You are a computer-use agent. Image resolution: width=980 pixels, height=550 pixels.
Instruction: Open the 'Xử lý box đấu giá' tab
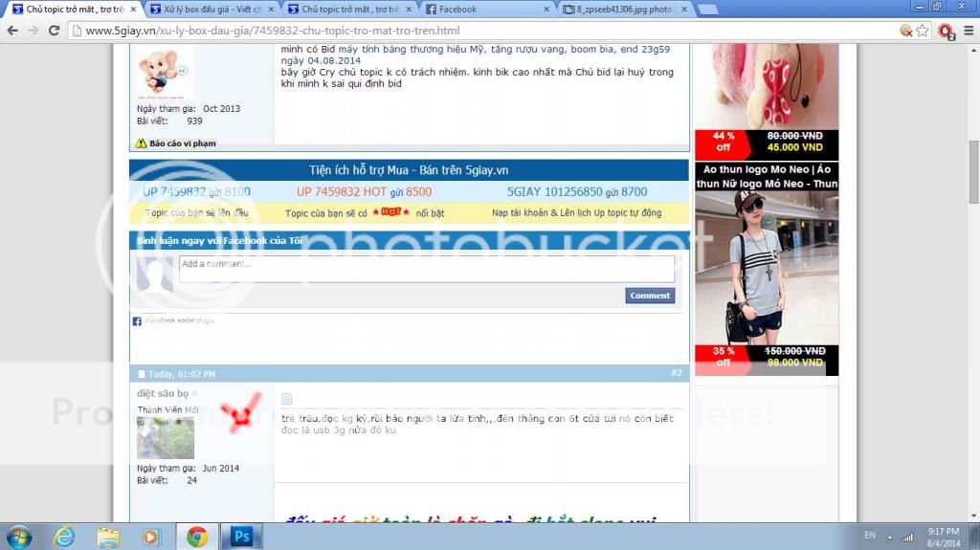pos(206,10)
